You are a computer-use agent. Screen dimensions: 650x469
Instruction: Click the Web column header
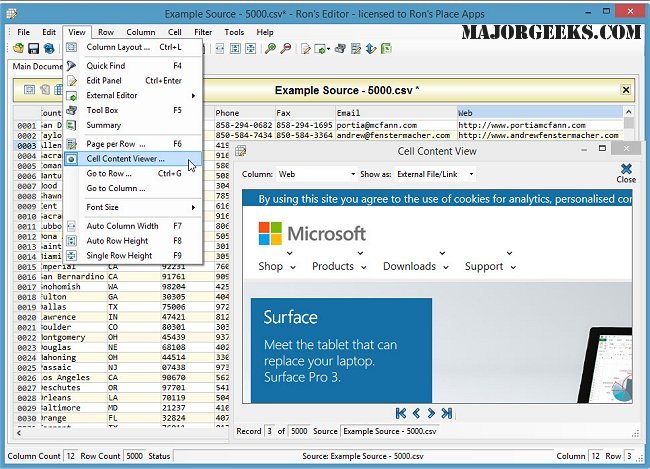540,113
